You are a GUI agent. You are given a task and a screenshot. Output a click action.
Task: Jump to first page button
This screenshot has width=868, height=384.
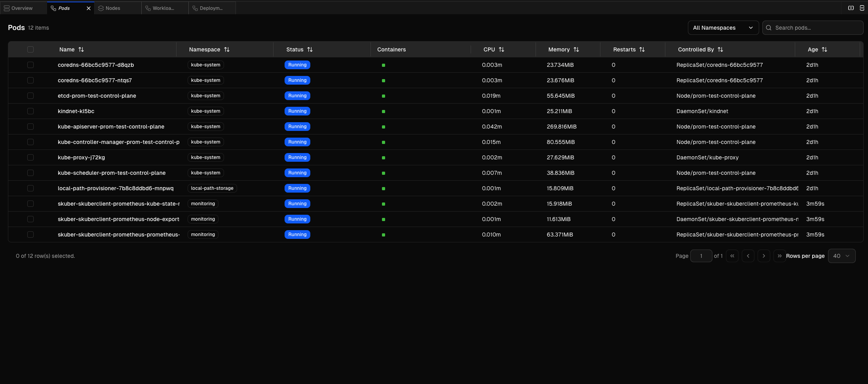coord(732,256)
